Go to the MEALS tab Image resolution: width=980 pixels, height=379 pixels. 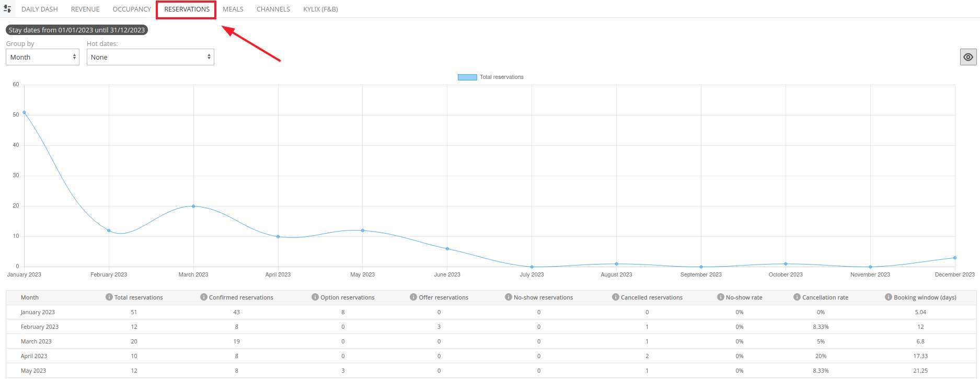[233, 9]
